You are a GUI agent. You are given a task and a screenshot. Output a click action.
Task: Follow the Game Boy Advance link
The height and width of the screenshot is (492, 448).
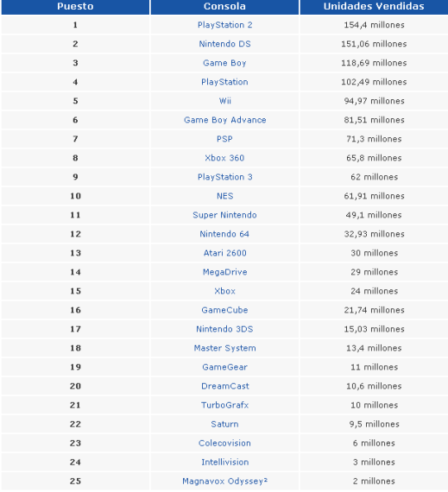click(x=224, y=120)
